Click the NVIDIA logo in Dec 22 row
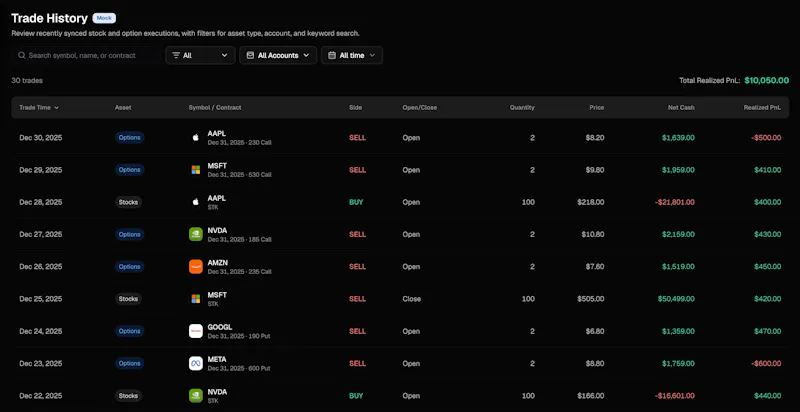This screenshot has height=412, width=800. tap(195, 396)
